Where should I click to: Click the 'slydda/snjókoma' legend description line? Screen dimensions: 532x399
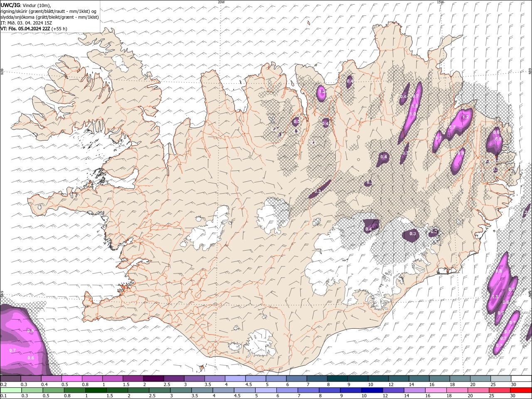click(x=49, y=17)
